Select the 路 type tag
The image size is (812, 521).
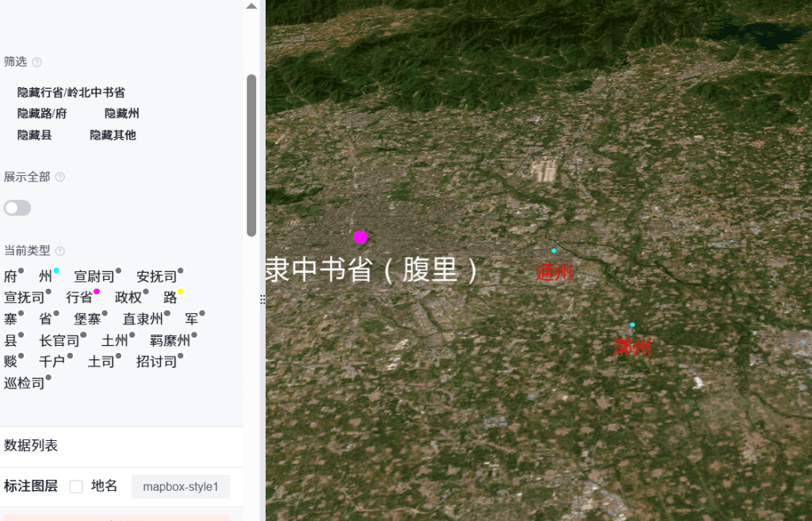pos(170,297)
